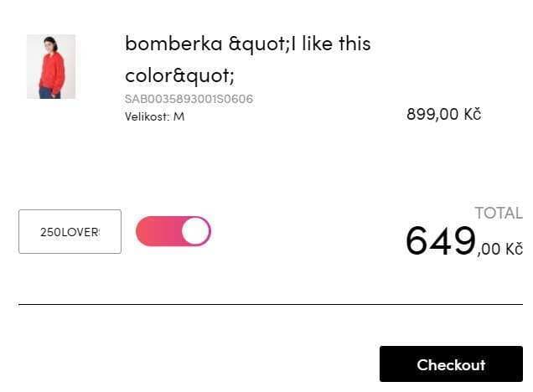Click the horizontal divider above Checkout

coord(271,305)
